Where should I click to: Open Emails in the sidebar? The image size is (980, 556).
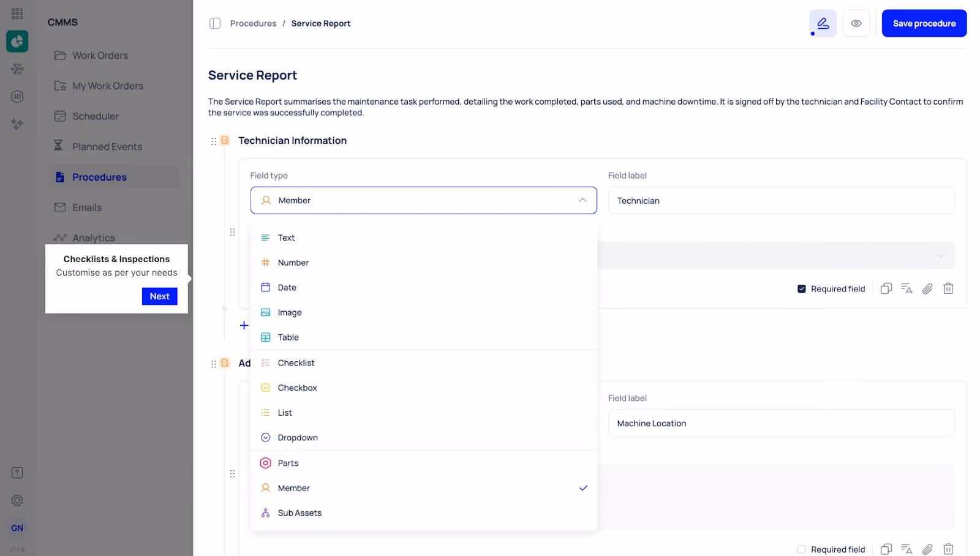point(114,208)
